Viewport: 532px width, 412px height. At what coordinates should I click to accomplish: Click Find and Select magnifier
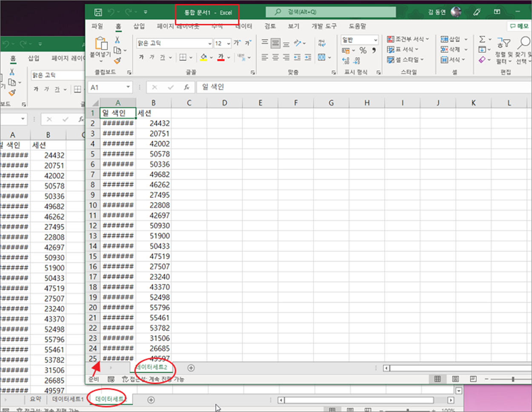coord(524,42)
